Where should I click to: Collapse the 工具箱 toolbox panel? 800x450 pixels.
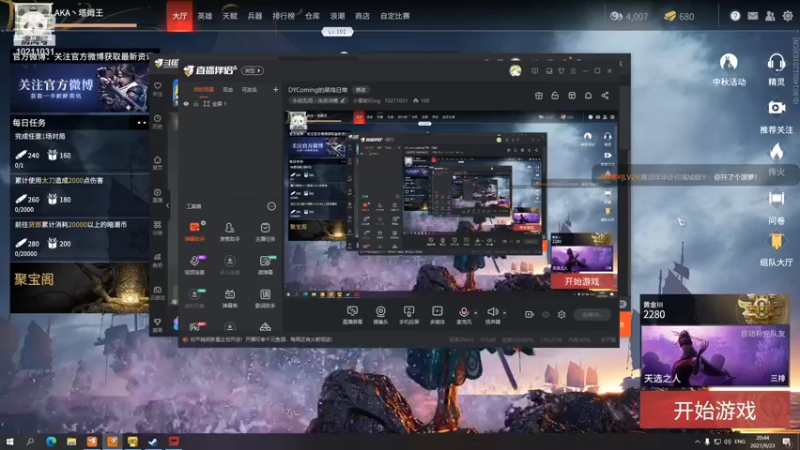(x=271, y=206)
